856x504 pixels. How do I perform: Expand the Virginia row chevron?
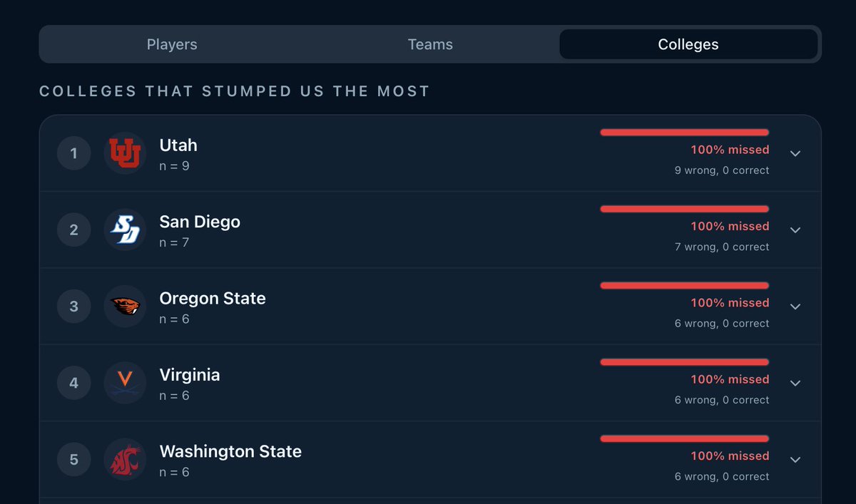pyautogui.click(x=795, y=383)
